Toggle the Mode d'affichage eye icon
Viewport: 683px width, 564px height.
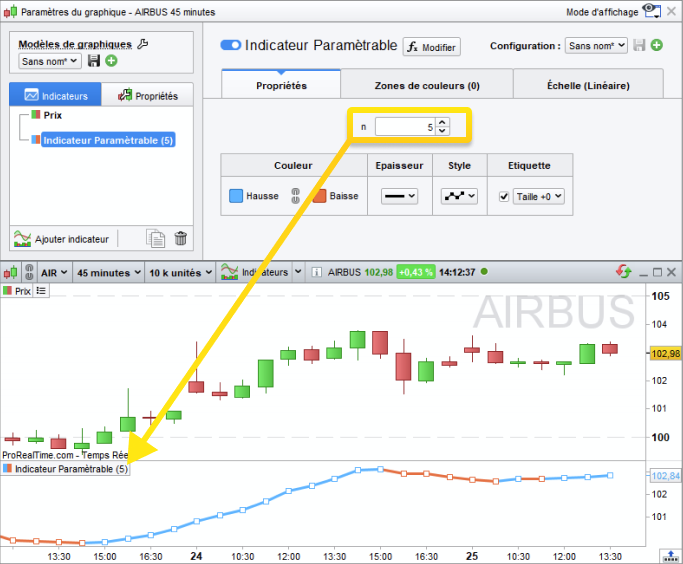652,11
